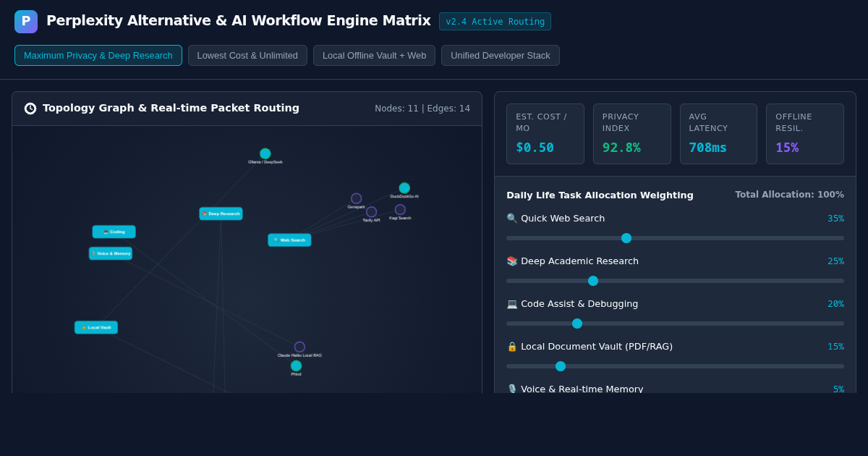This screenshot has height=456, width=868.
Task: Adjust the Deep Academic Research slider
Action: 675,281
